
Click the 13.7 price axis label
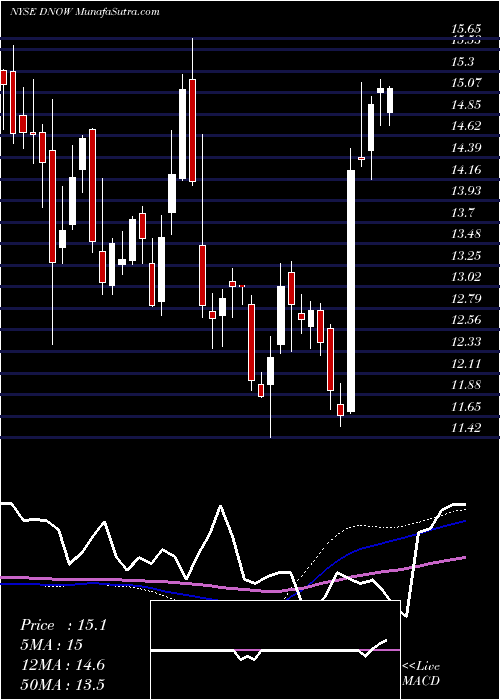(462, 212)
